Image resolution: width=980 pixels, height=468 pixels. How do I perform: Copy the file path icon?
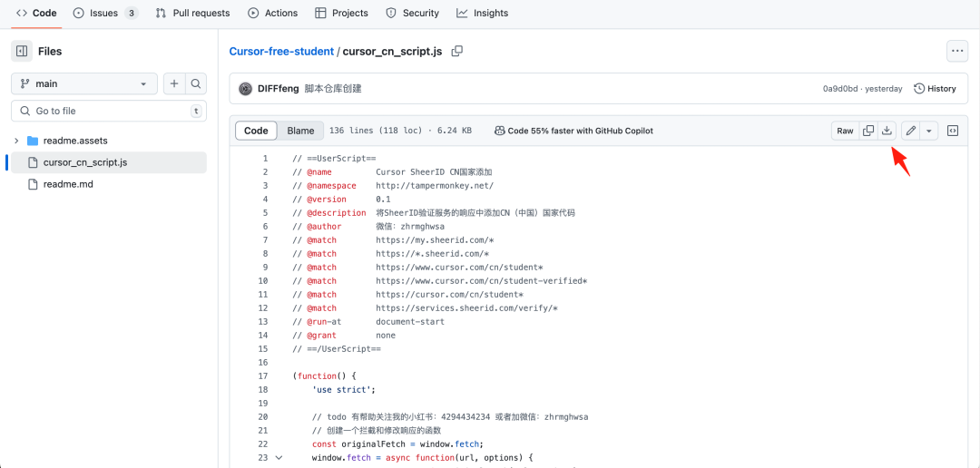coord(456,51)
